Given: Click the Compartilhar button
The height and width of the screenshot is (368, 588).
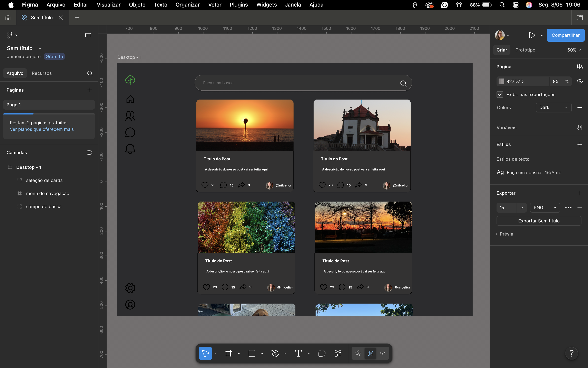Looking at the screenshot, I should pos(565,35).
